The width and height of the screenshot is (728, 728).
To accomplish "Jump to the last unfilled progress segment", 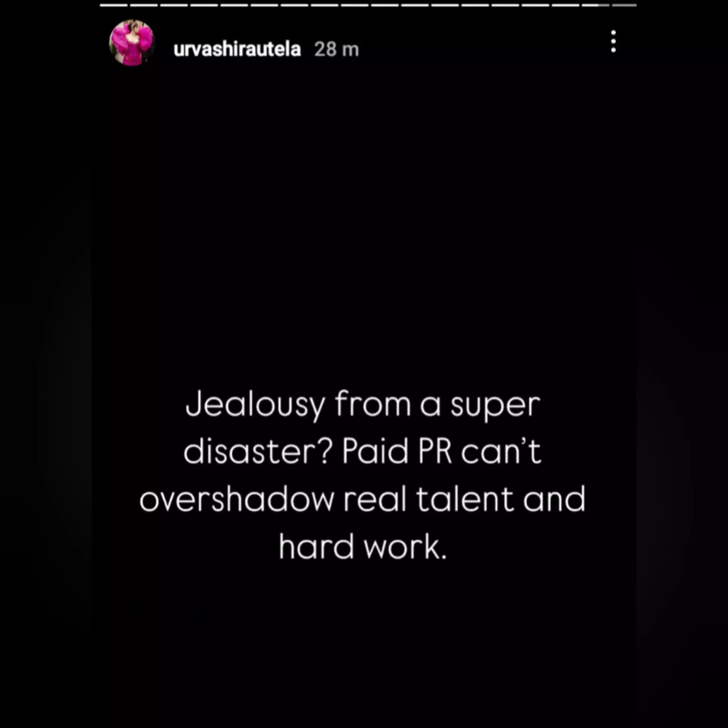I will click(x=624, y=5).
